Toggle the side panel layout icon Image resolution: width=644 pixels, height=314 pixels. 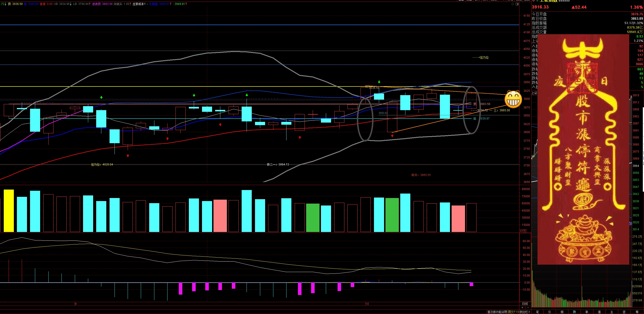517,4
